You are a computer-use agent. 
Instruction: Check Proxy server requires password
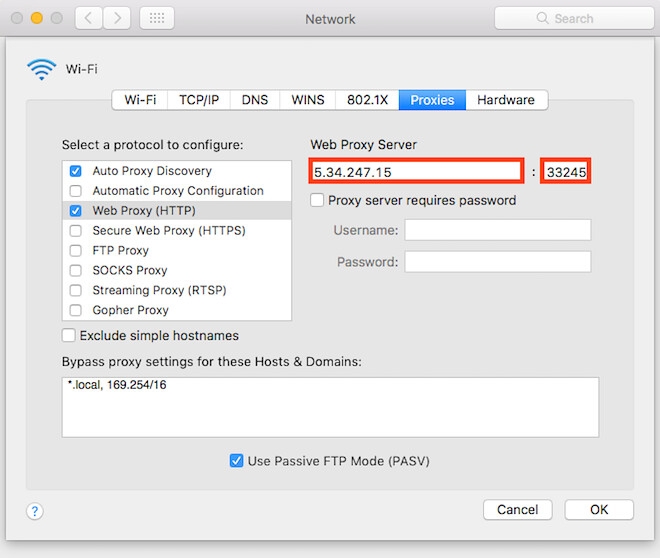click(317, 200)
